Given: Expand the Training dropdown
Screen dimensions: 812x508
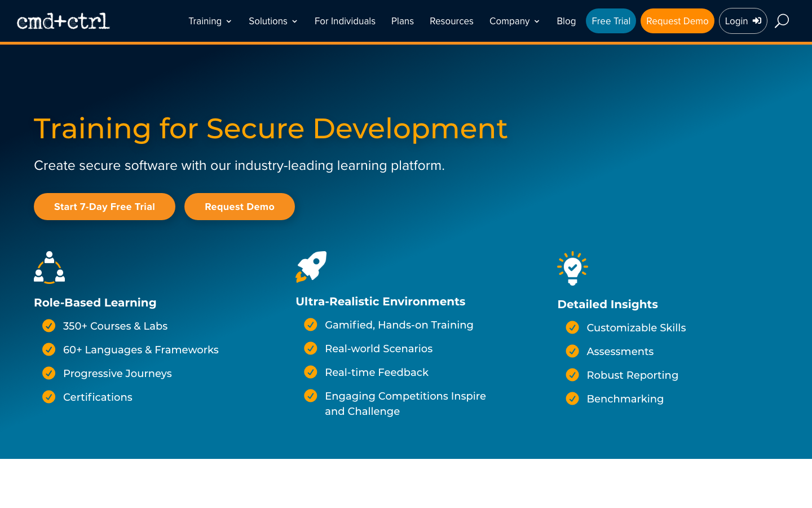Looking at the screenshot, I should coord(210,21).
